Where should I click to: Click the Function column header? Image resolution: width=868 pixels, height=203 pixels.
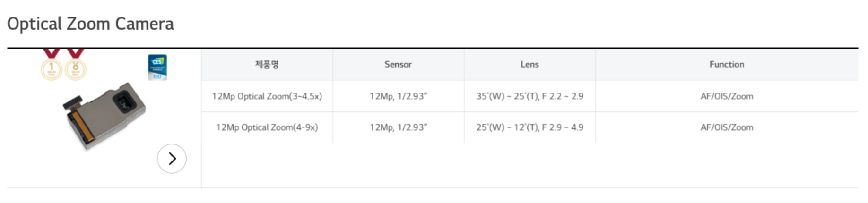coord(727,64)
